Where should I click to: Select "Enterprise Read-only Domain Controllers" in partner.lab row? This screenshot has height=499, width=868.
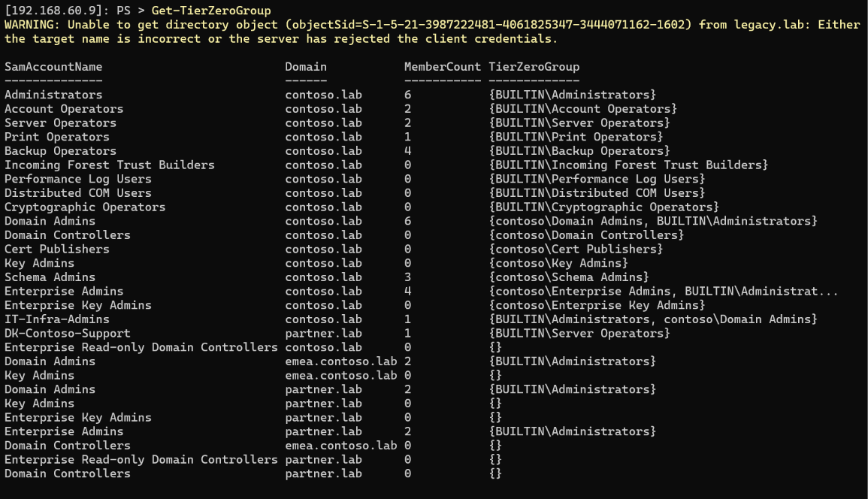click(x=141, y=460)
